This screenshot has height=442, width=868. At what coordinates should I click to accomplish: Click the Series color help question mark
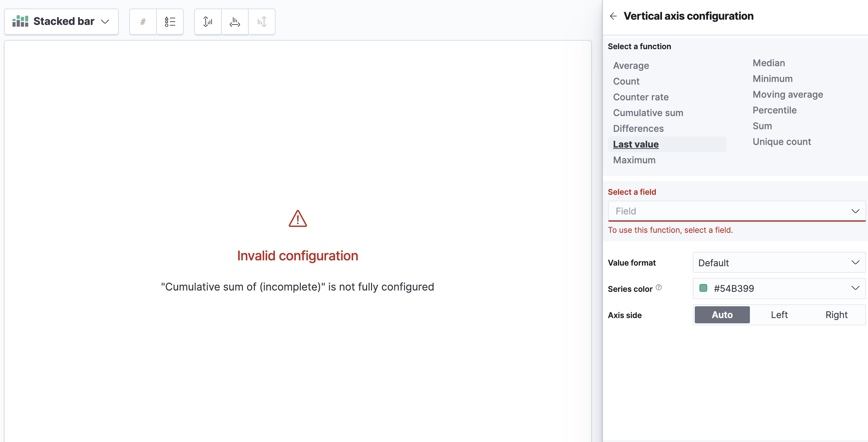tap(659, 287)
